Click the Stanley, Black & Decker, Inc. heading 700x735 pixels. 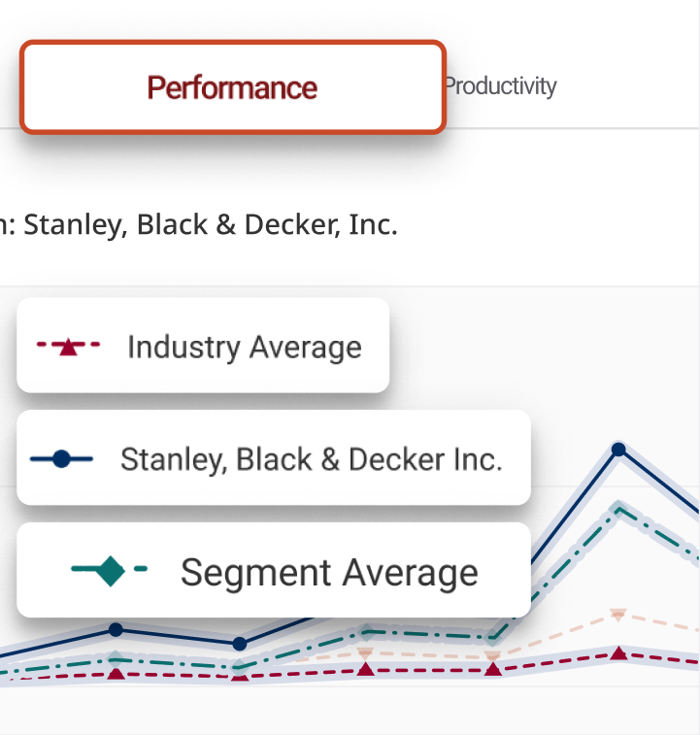point(210,225)
